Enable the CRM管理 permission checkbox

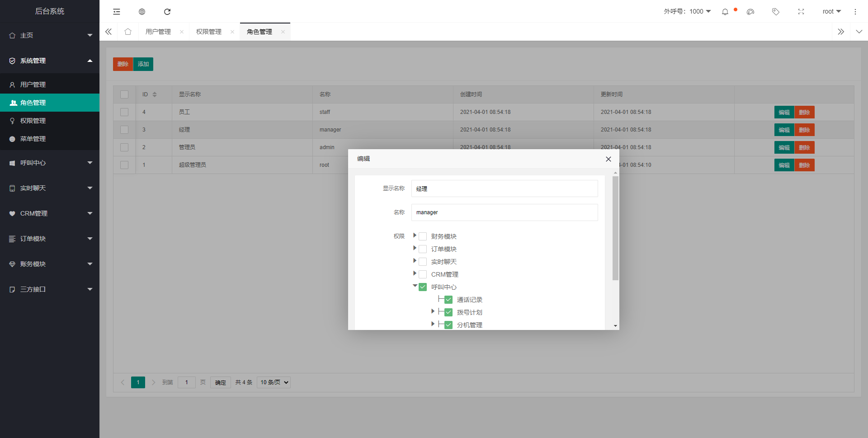pyautogui.click(x=423, y=274)
